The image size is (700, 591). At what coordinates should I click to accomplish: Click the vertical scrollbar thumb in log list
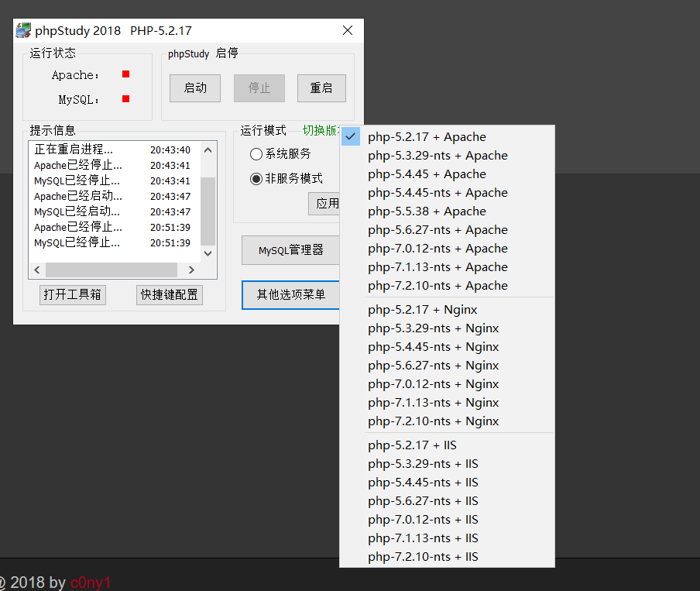coord(208,211)
